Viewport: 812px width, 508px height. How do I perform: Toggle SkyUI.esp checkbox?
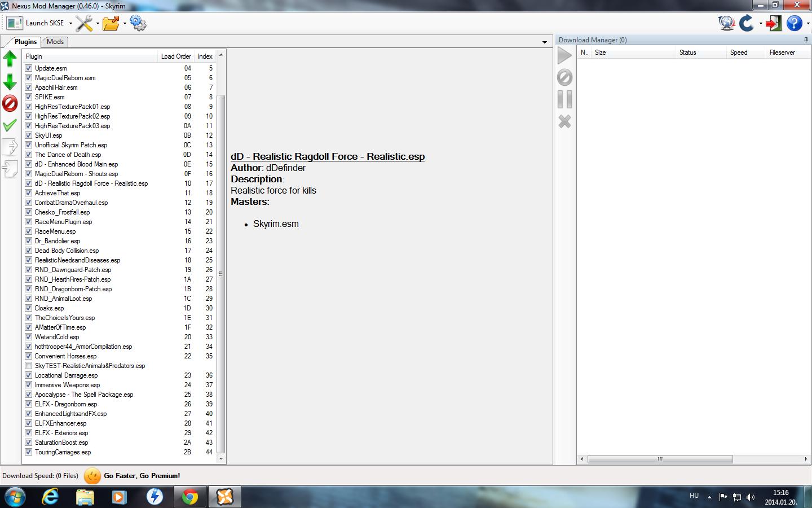pyautogui.click(x=29, y=135)
